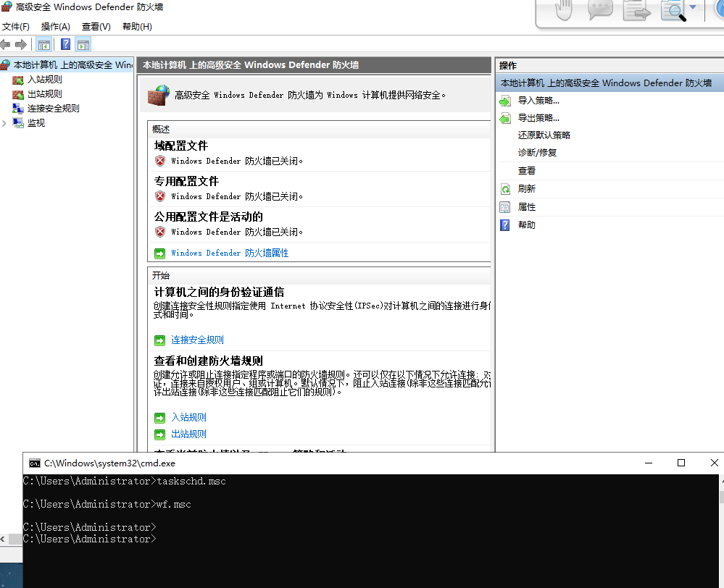Click the refresh icon in actions pane

click(505, 189)
